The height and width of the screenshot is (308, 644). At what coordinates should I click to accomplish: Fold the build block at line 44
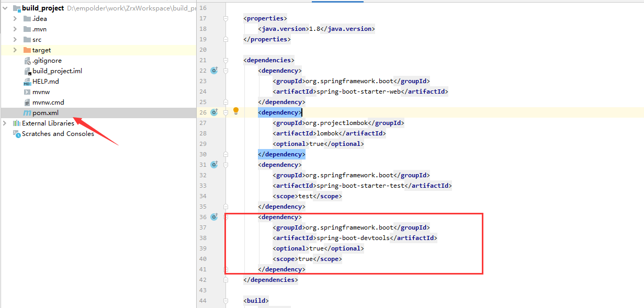click(x=226, y=301)
